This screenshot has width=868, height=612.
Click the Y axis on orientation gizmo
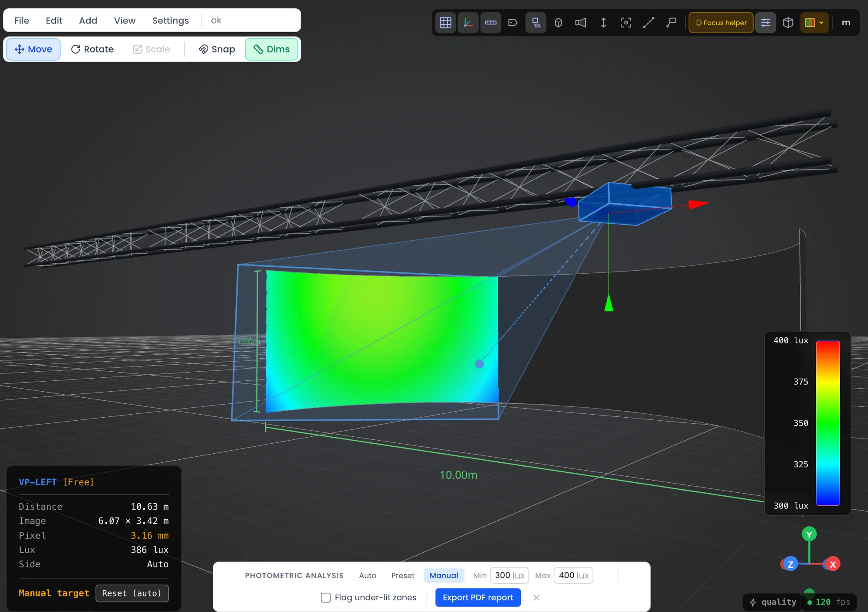[809, 534]
